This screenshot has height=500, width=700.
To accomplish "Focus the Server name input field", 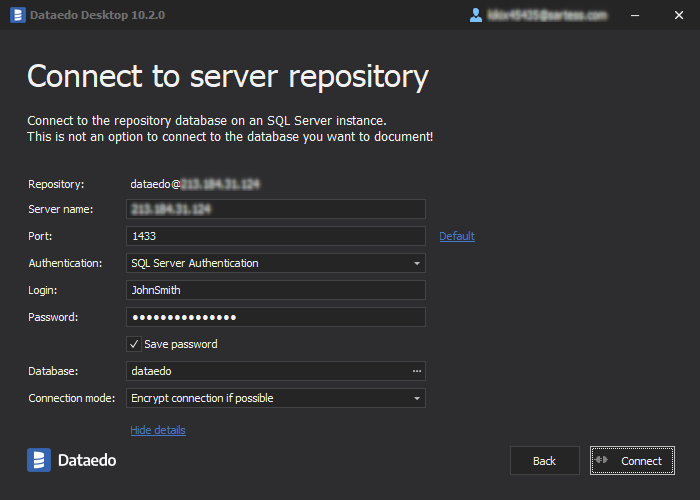I will pos(276,209).
